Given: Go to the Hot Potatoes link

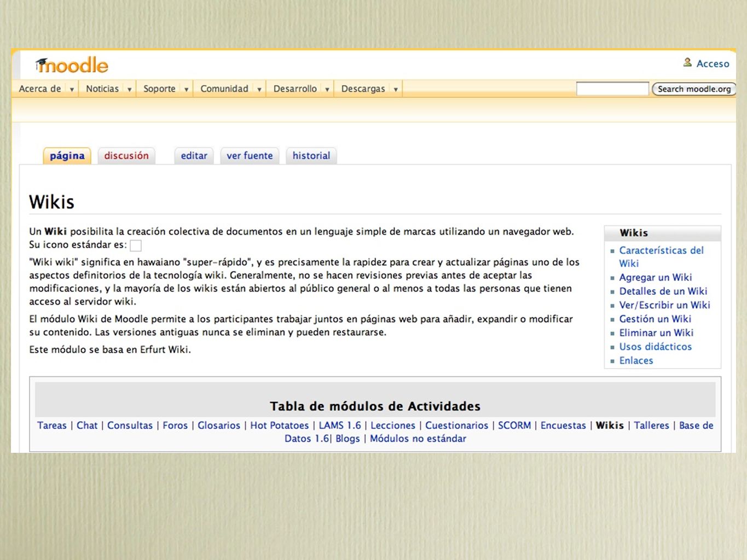Looking at the screenshot, I should (280, 425).
